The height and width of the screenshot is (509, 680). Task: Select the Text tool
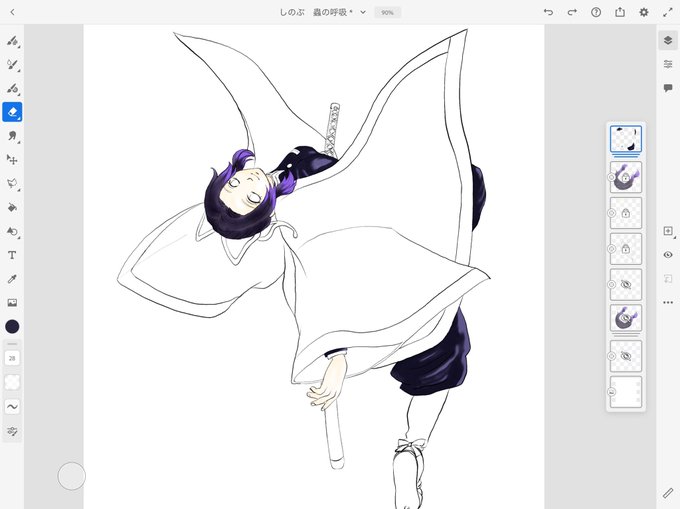(x=12, y=255)
